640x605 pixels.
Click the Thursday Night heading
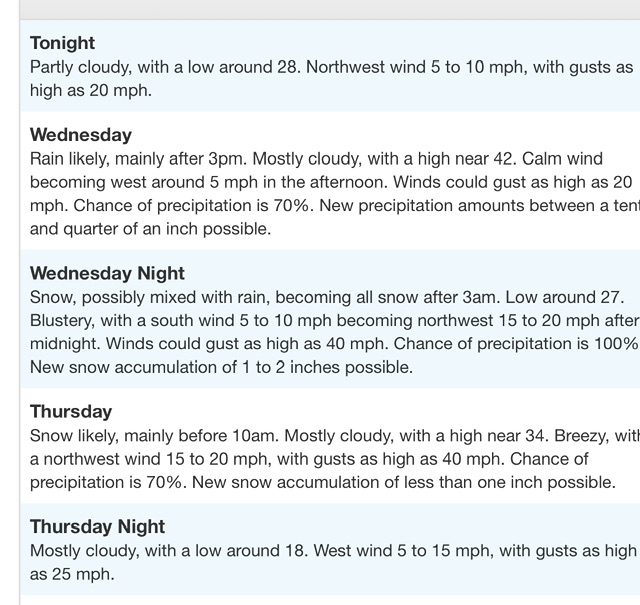point(97,527)
